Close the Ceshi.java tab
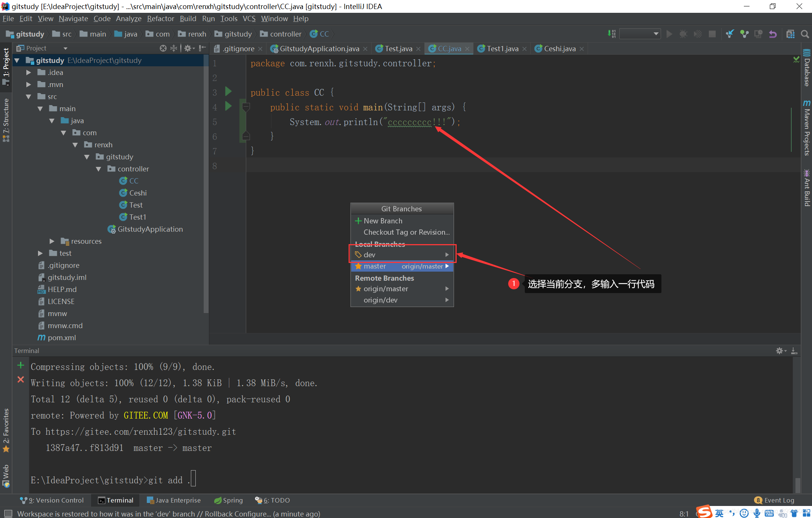The image size is (812, 518). (582, 49)
